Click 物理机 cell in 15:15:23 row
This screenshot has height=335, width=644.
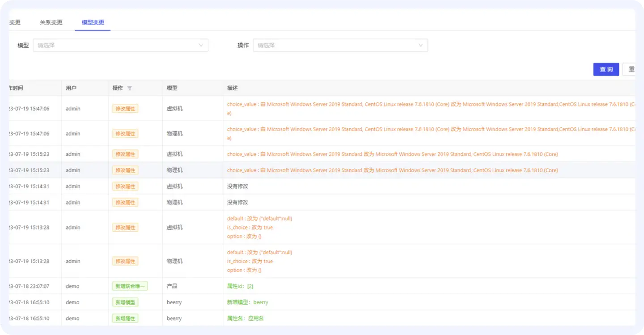pos(175,170)
